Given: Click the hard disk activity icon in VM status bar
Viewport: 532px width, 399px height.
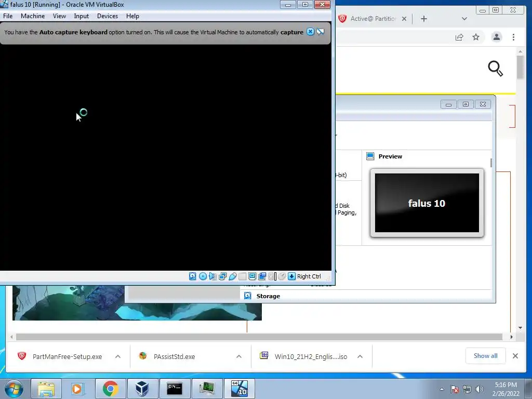Looking at the screenshot, I should tap(192, 276).
